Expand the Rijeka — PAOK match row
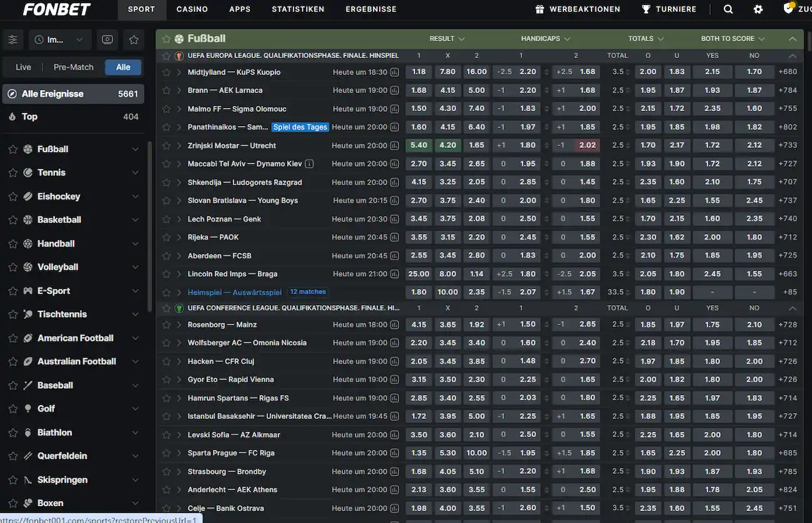 coord(179,237)
